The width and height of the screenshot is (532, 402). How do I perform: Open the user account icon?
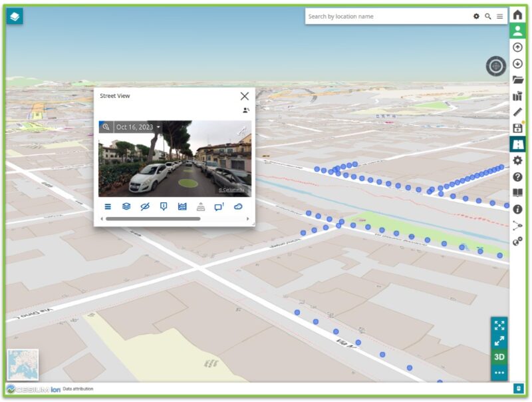click(x=517, y=31)
